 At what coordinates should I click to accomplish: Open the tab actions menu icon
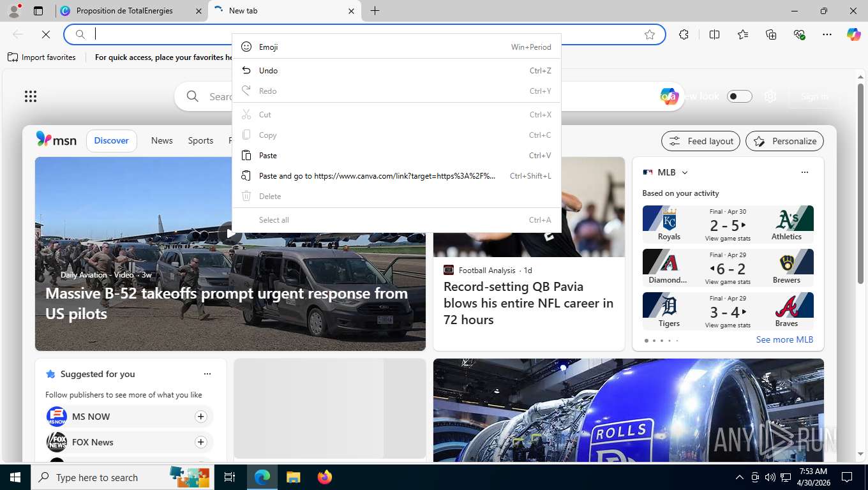[38, 11]
